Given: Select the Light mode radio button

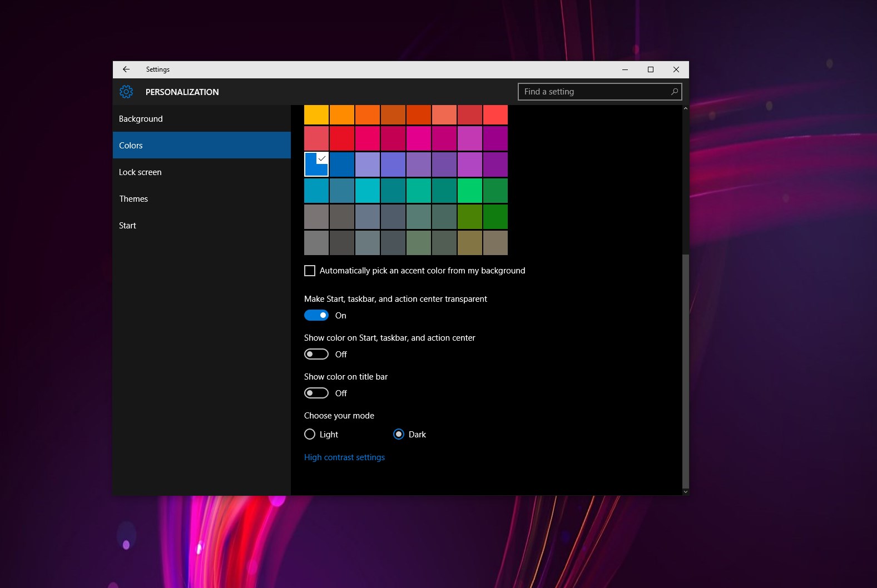Looking at the screenshot, I should point(310,435).
